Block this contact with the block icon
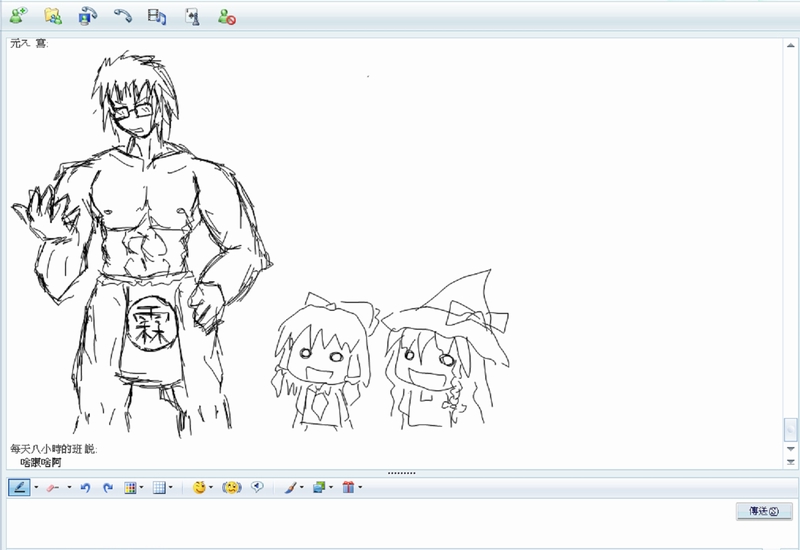This screenshot has width=800, height=550. (x=227, y=17)
